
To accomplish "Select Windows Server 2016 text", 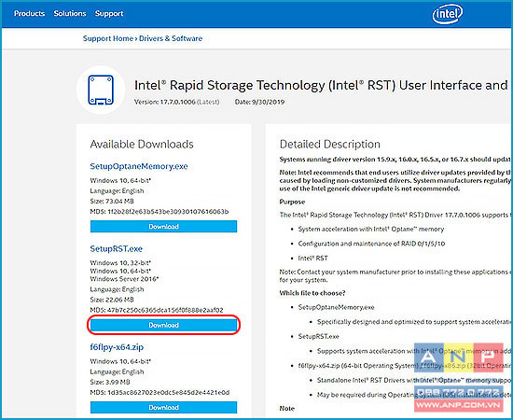I will click(124, 279).
